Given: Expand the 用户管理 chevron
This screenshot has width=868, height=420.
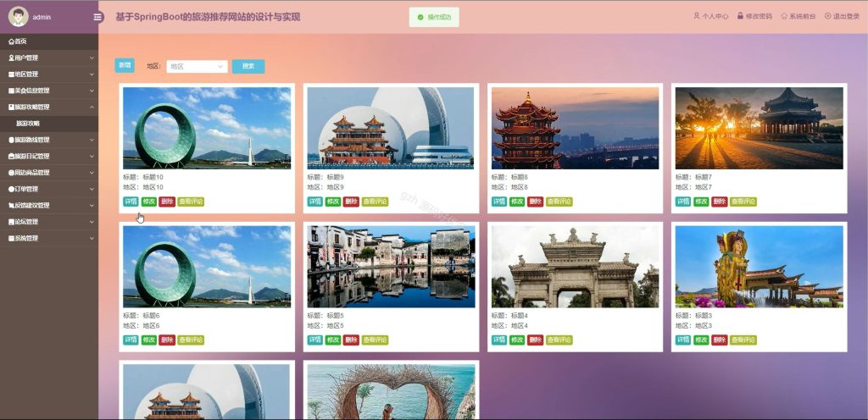Looking at the screenshot, I should (x=92, y=58).
